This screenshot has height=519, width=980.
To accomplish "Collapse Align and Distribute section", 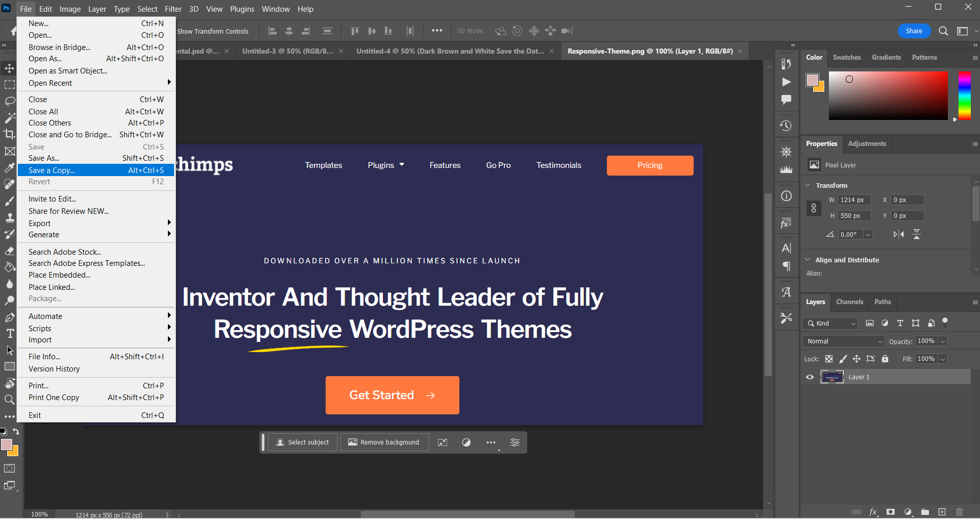I will [808, 260].
